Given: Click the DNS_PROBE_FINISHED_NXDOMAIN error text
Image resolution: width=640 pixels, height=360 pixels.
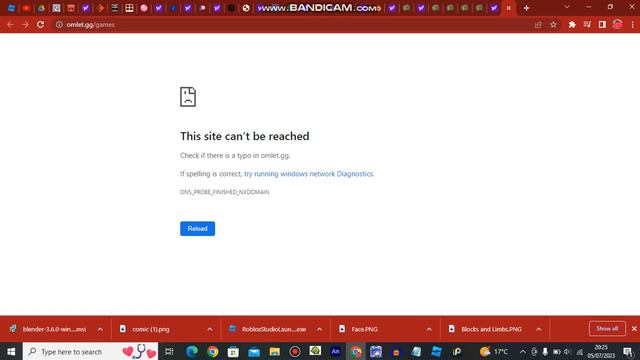Looking at the screenshot, I should 224,192.
